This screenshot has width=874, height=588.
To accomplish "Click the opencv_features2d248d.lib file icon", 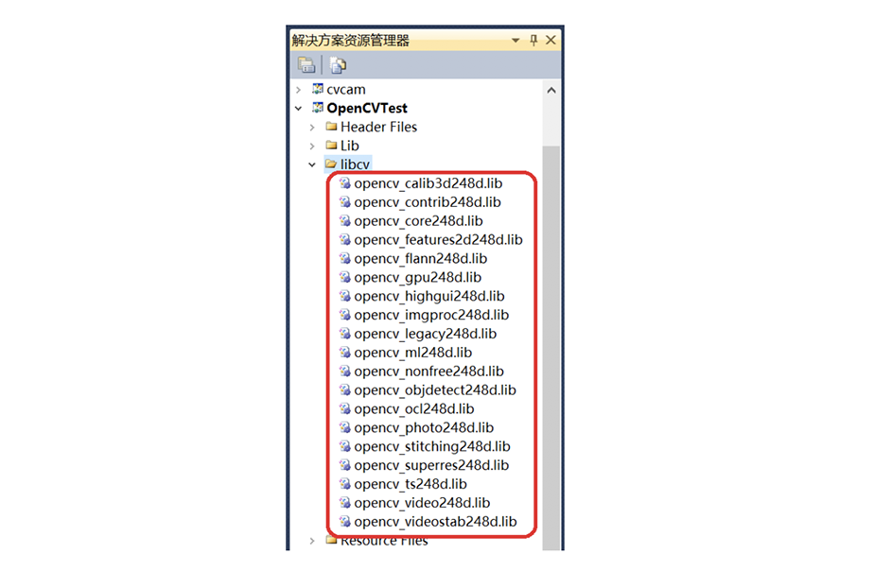I will tap(345, 240).
